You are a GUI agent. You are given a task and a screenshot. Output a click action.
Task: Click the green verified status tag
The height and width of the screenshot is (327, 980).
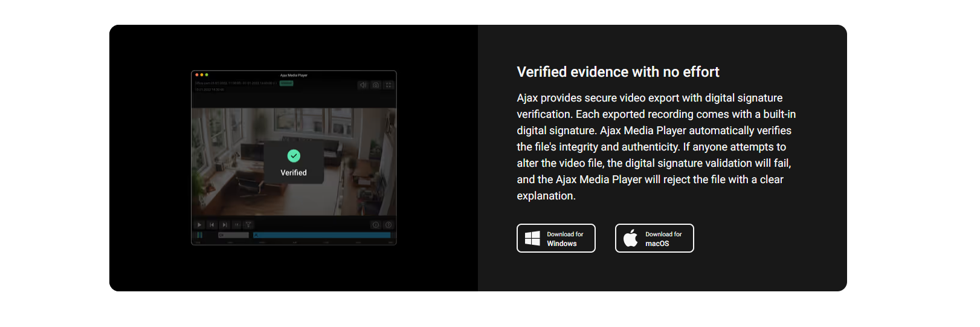click(x=286, y=83)
